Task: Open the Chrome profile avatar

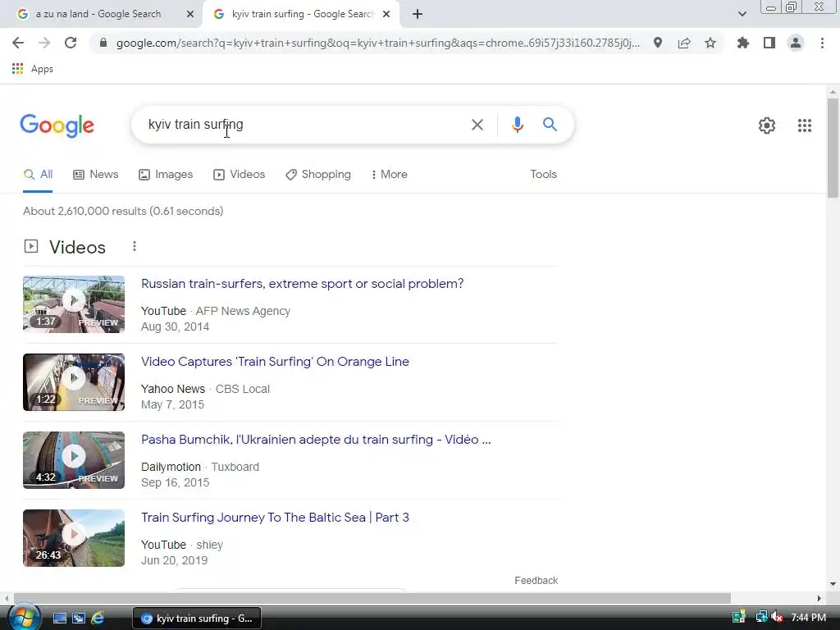Action: tap(796, 43)
